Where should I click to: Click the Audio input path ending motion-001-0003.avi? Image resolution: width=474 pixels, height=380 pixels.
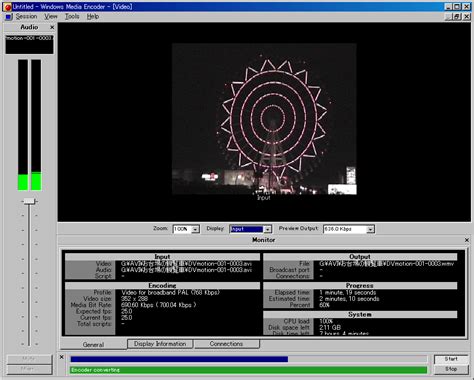point(186,270)
